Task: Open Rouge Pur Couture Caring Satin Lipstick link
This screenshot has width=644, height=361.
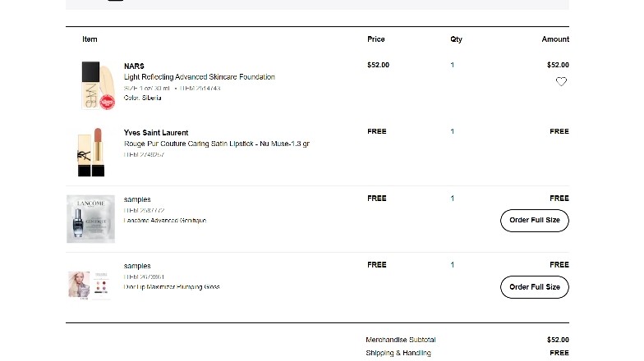Action: [217, 144]
